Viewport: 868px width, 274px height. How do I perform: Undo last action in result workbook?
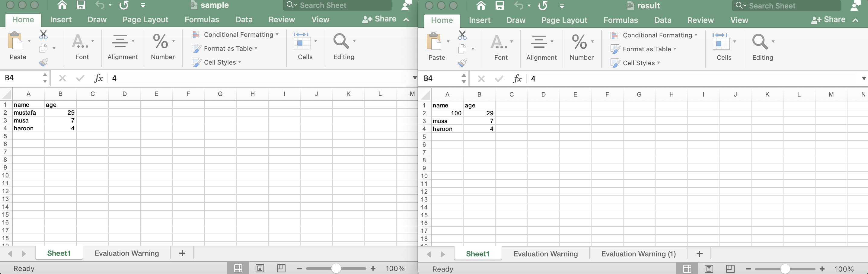pos(518,6)
